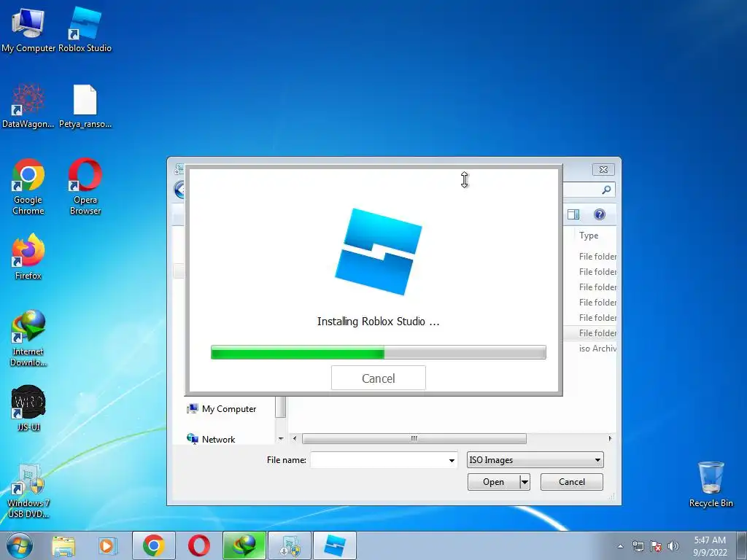Expand the File name dropdown list
This screenshot has width=747, height=560.
click(451, 461)
